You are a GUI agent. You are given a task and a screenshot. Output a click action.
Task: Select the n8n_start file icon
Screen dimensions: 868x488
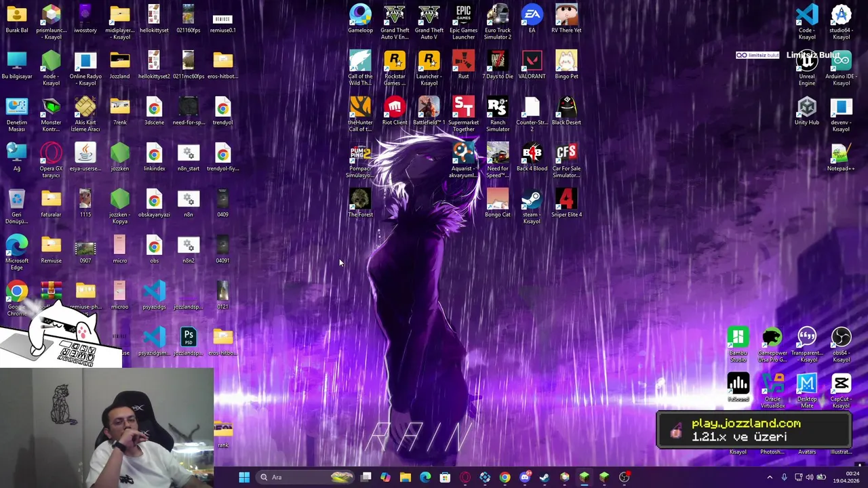189,157
